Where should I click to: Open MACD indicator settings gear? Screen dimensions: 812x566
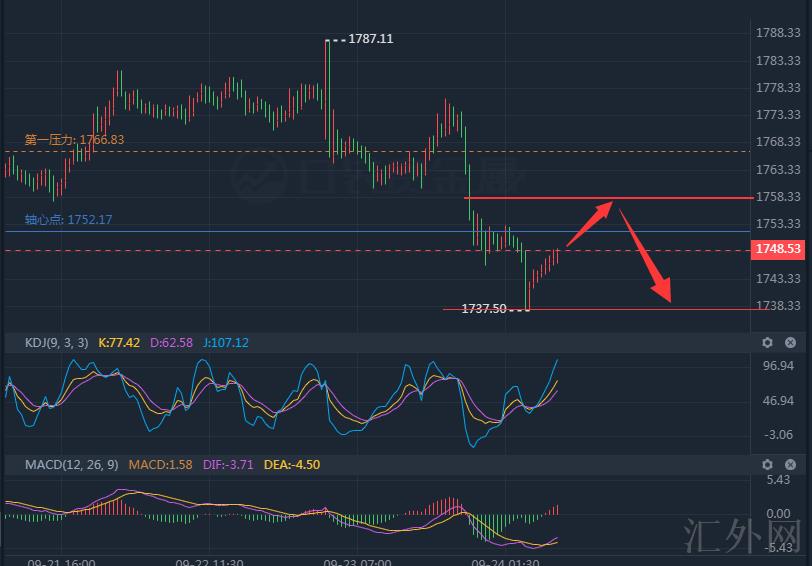coord(767,465)
